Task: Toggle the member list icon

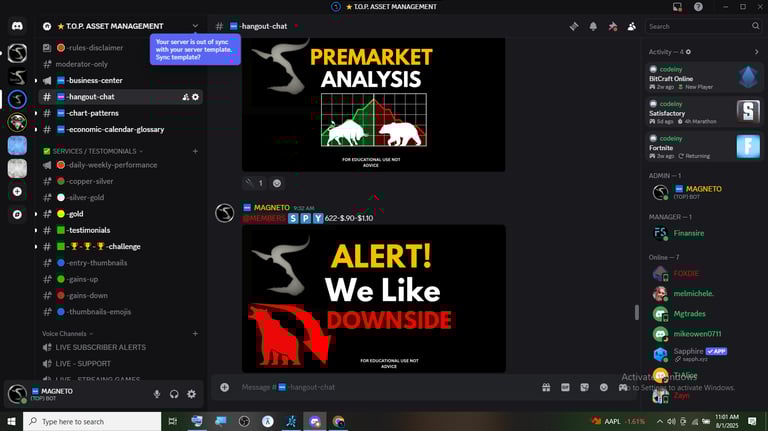Action: 632,26
